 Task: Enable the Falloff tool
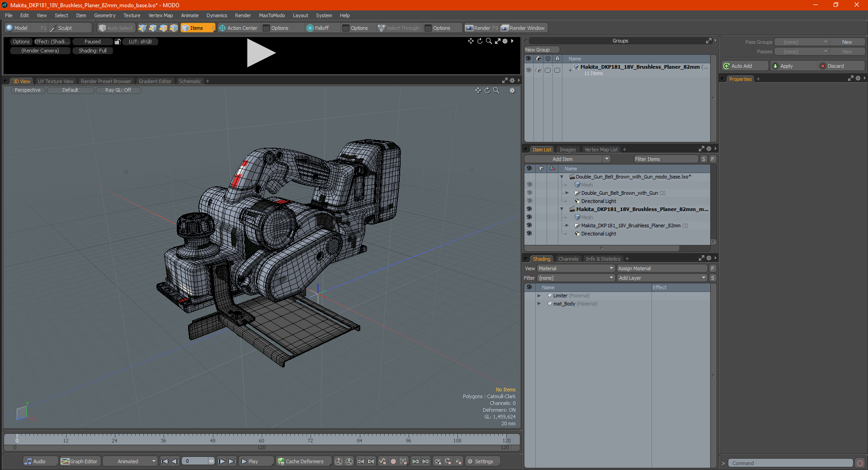coord(318,28)
